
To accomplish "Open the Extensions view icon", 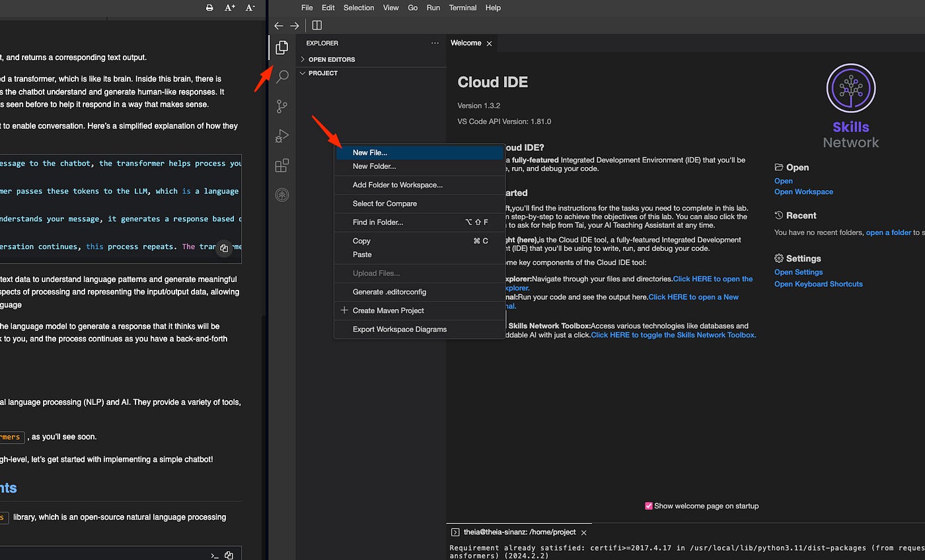I will [x=282, y=165].
